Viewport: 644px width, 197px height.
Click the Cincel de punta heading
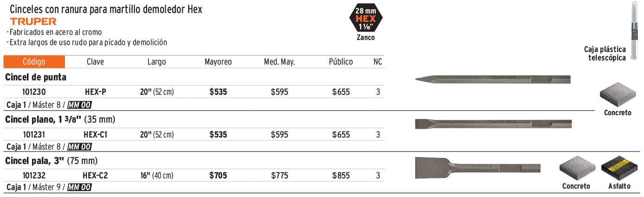point(36,78)
